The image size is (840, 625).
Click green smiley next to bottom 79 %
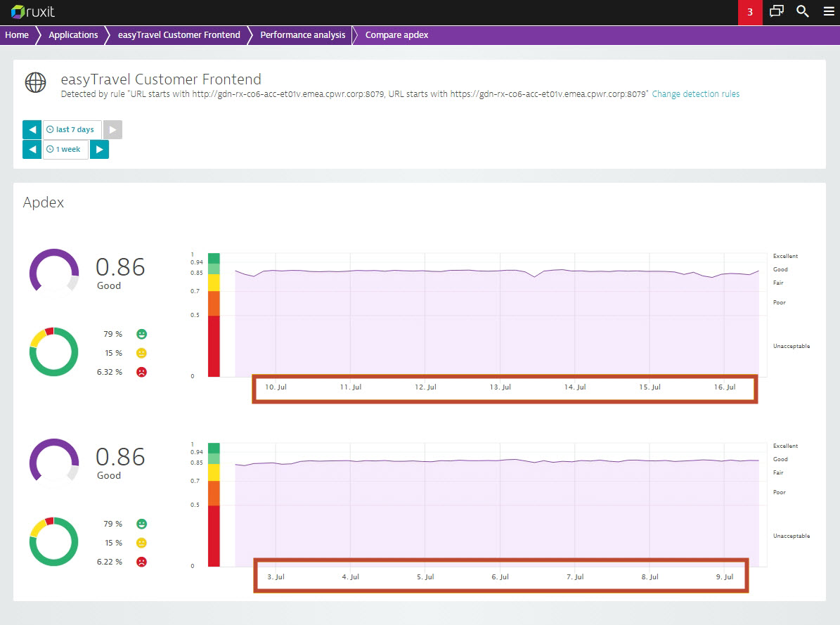pos(141,524)
